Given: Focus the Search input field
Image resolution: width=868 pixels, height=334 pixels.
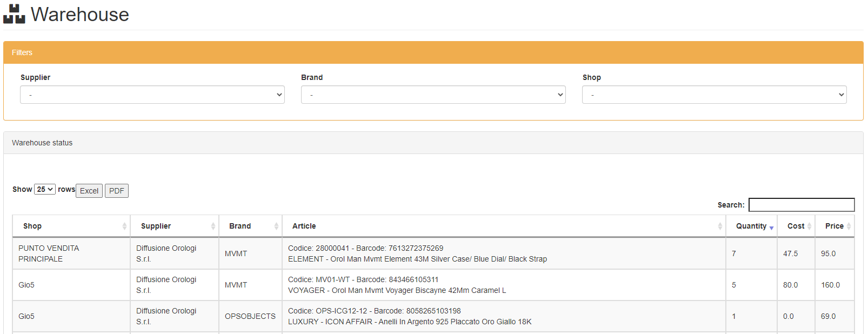Looking at the screenshot, I should (x=802, y=205).
